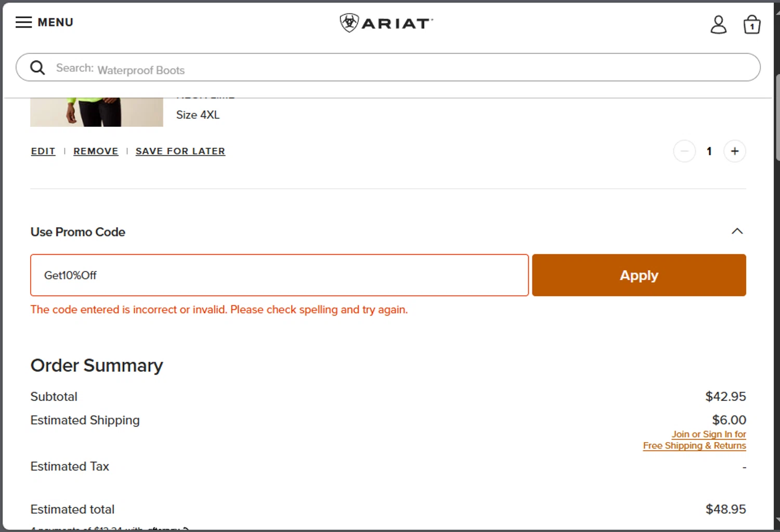Image resolution: width=780 pixels, height=532 pixels.
Task: Click Join or Sign In free shipping link
Action: pos(694,440)
